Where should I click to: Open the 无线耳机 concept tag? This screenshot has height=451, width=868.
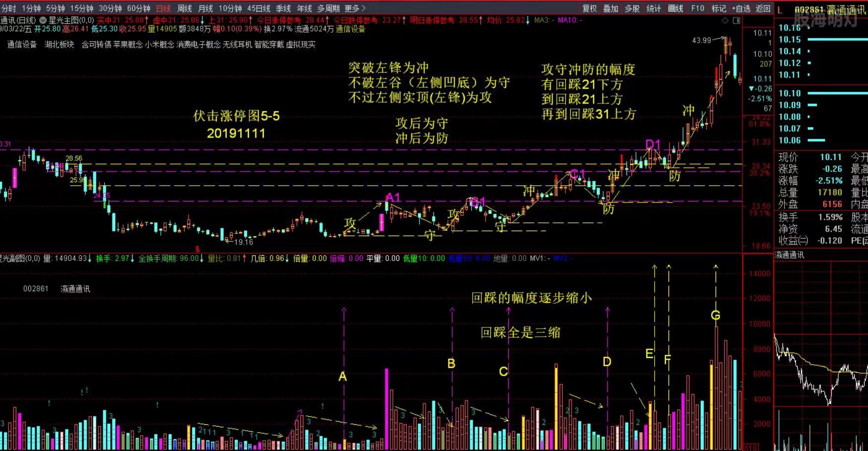(x=238, y=45)
